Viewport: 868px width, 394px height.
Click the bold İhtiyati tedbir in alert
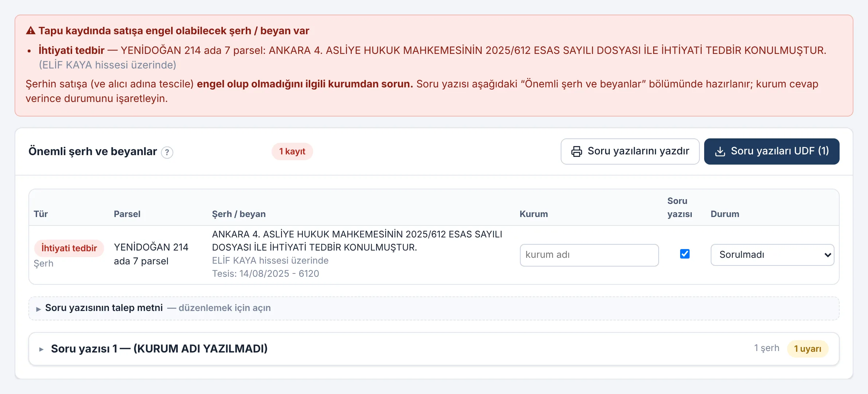[71, 50]
